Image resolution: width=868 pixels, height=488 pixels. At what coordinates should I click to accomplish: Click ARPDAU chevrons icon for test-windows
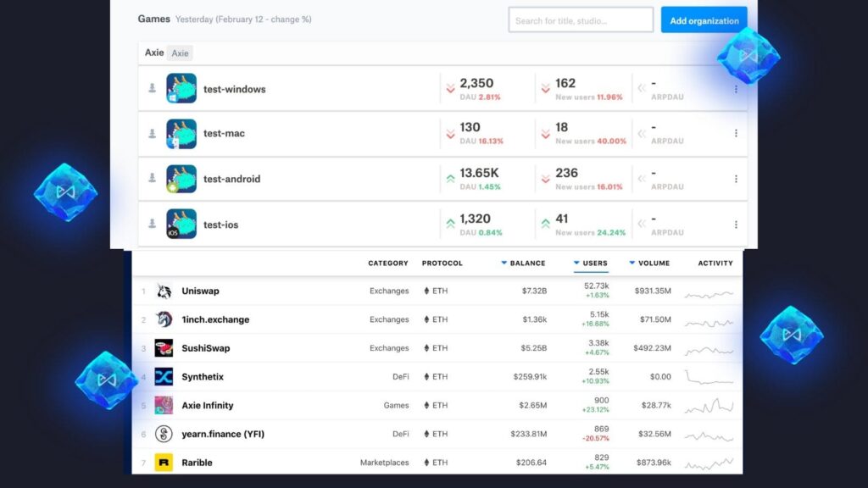tap(642, 88)
